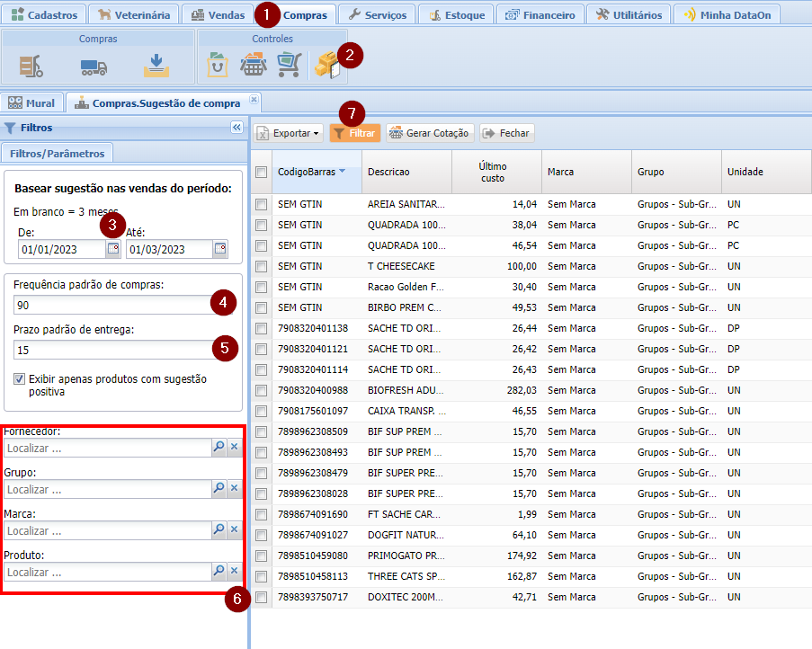The image size is (812, 649).
Task: Collapse the Filtros side panel
Action: pyautogui.click(x=236, y=128)
